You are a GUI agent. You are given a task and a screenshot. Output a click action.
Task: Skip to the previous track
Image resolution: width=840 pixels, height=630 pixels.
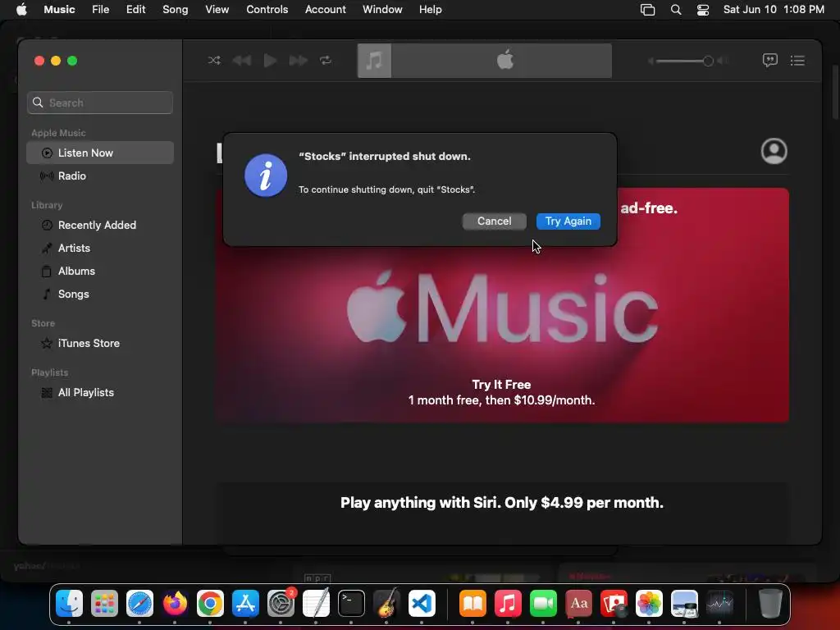coord(242,60)
